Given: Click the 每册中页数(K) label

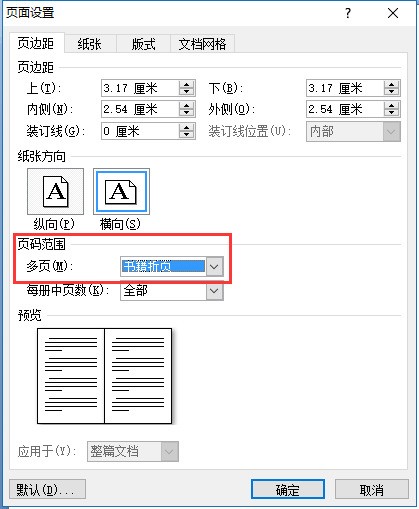Looking at the screenshot, I should click(x=68, y=290).
